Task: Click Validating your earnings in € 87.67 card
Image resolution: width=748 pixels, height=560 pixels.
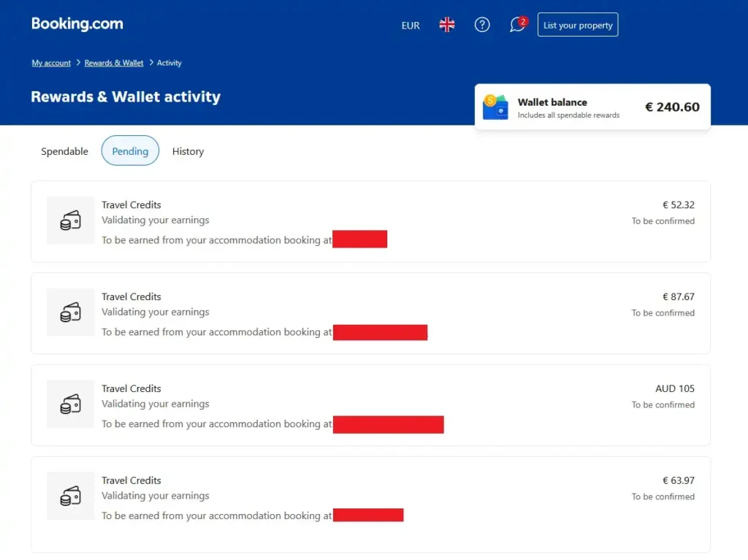Action: pyautogui.click(x=156, y=312)
